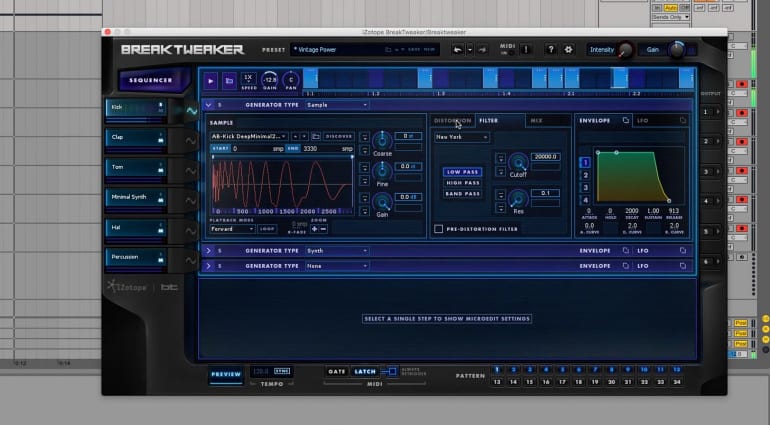Open help with the question mark icon

[x=550, y=49]
